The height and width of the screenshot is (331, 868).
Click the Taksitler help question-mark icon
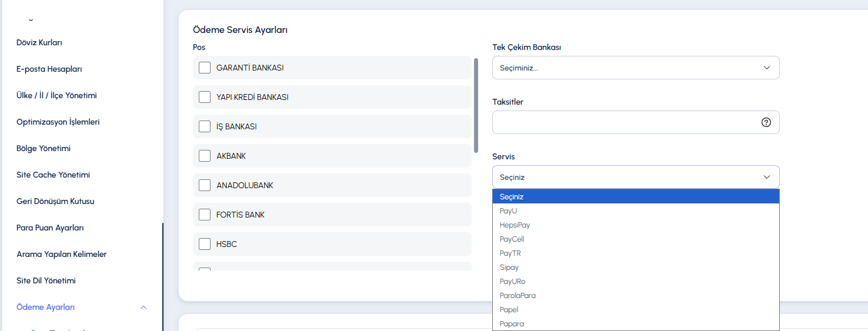tap(766, 122)
